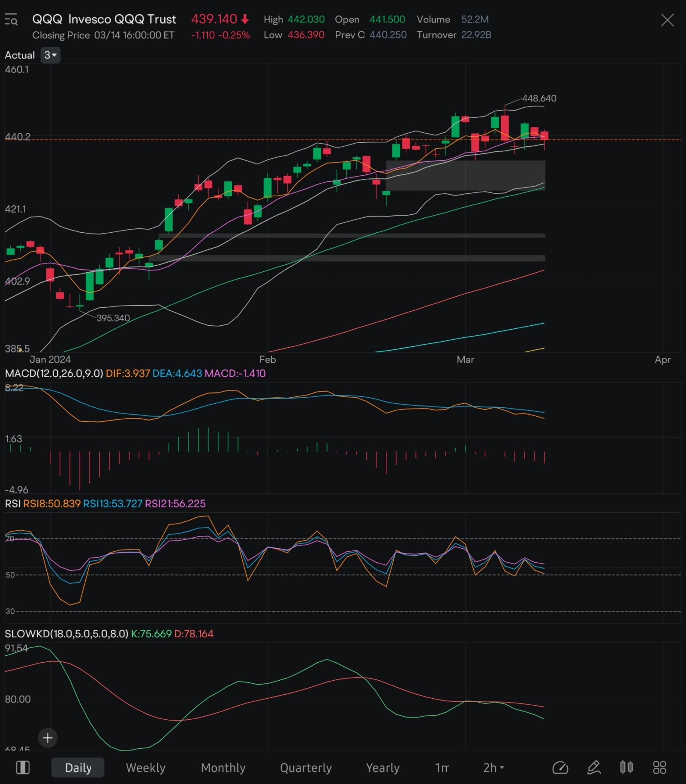Click the SLOWKD(18.0,5.0,5.0,8.0) indicator label
The height and width of the screenshot is (784, 686).
tap(66, 634)
